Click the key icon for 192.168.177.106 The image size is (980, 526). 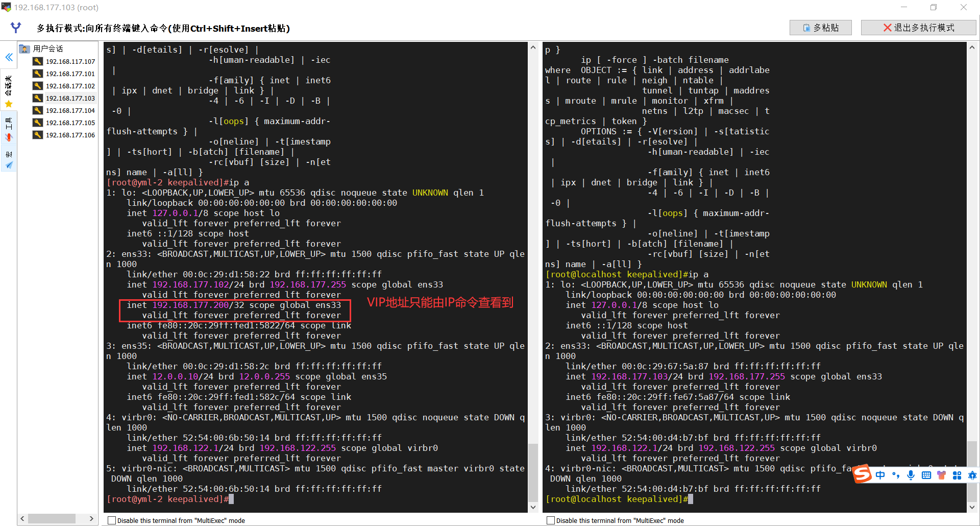pos(38,135)
